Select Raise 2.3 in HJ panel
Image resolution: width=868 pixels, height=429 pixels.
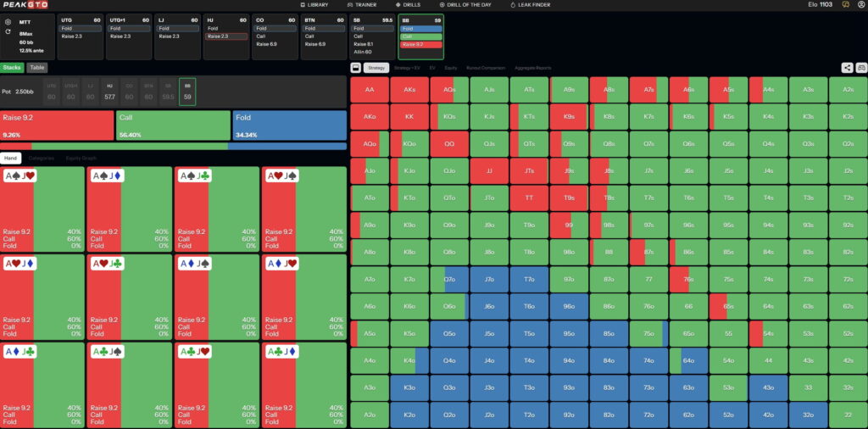pyautogui.click(x=226, y=36)
